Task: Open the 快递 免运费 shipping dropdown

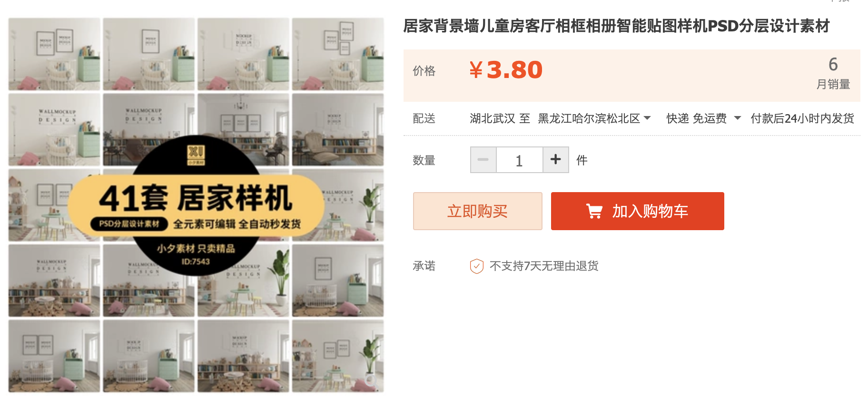Action: [x=703, y=118]
